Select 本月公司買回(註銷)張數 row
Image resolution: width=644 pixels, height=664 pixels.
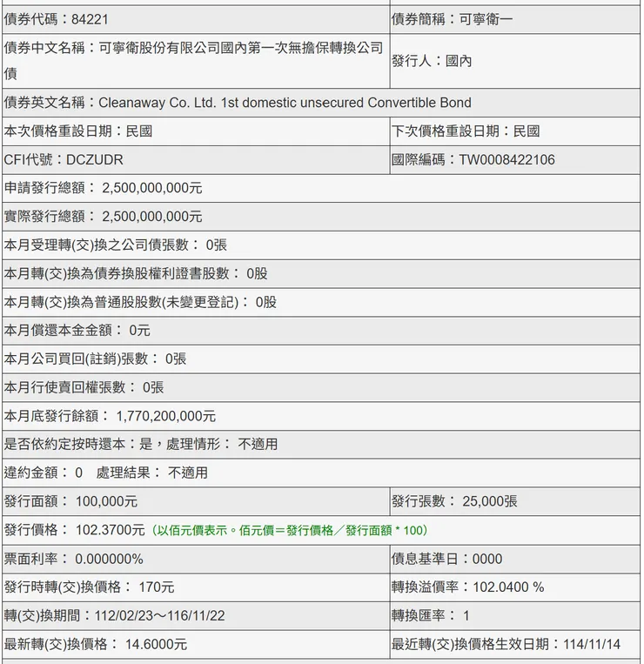321,359
